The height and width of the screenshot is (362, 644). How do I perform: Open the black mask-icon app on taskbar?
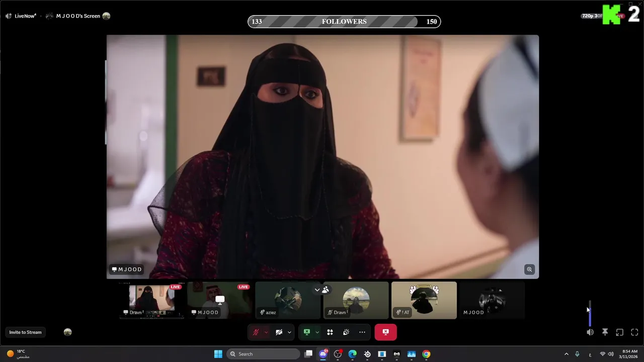[x=396, y=354]
